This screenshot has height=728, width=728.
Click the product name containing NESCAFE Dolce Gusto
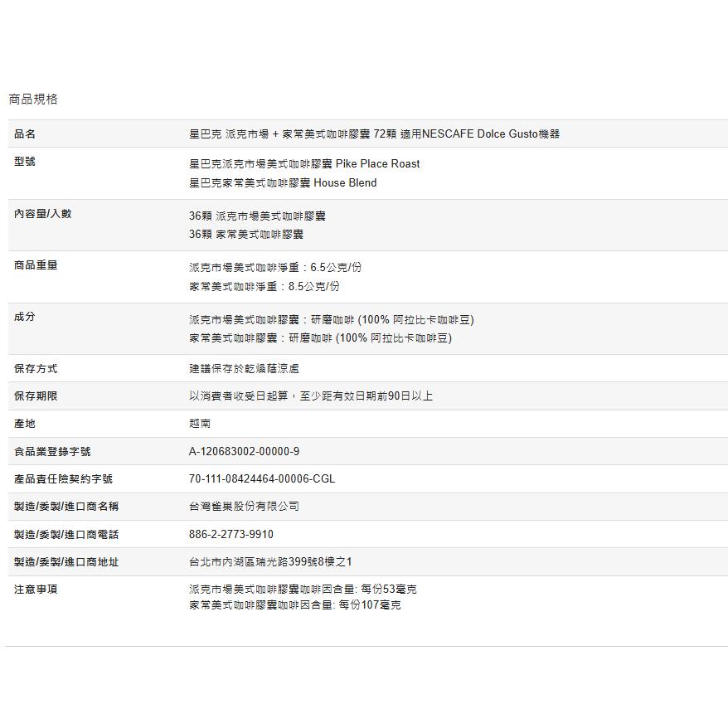click(373, 133)
